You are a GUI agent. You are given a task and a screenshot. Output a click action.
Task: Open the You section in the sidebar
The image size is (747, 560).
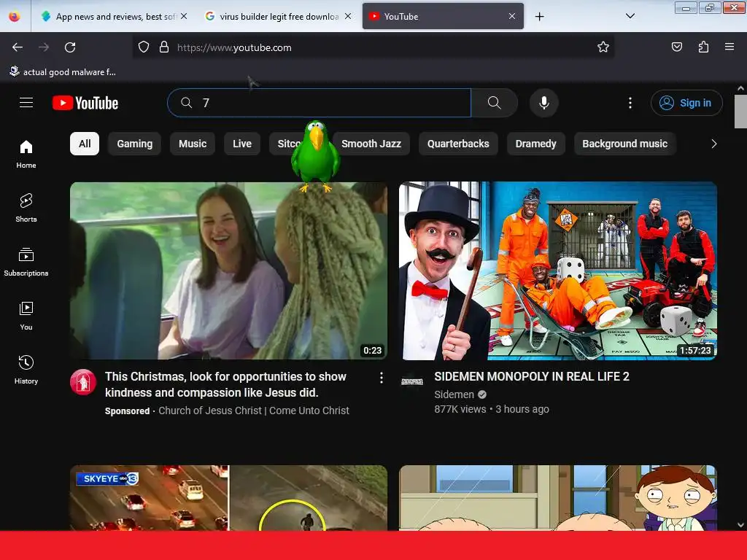click(26, 316)
